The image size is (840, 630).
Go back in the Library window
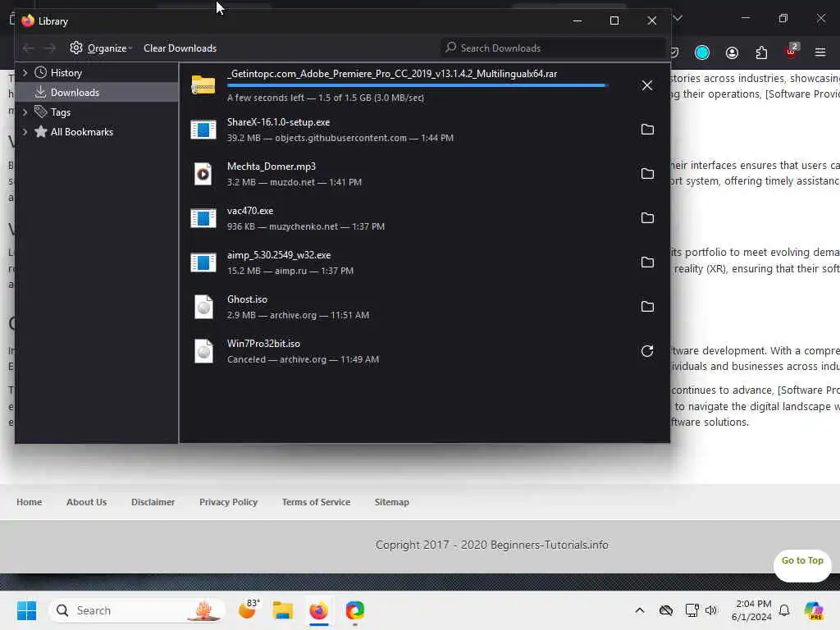(29, 48)
